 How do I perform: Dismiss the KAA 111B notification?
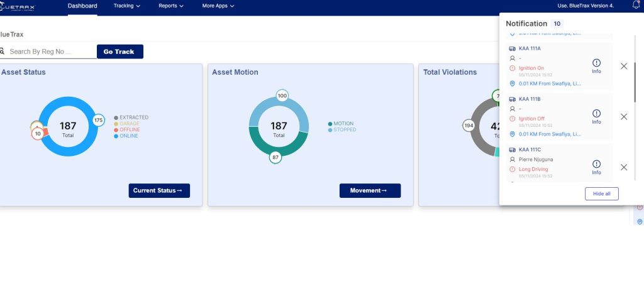(x=624, y=117)
